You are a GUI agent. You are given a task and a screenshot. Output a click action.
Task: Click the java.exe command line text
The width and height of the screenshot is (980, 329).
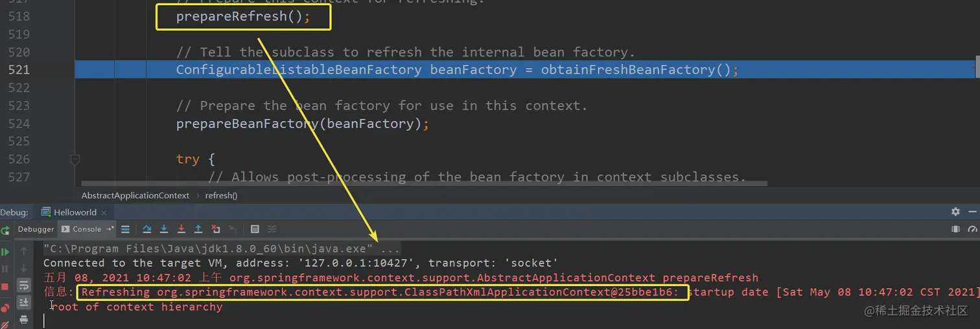pyautogui.click(x=208, y=249)
